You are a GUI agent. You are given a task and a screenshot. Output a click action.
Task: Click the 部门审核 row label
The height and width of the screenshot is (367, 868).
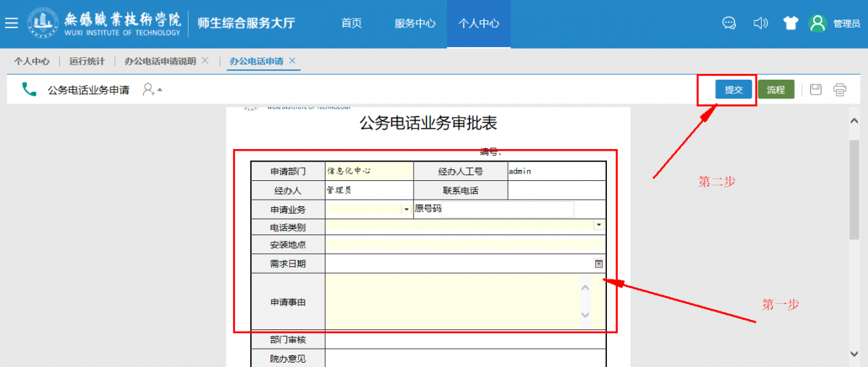[x=288, y=340]
